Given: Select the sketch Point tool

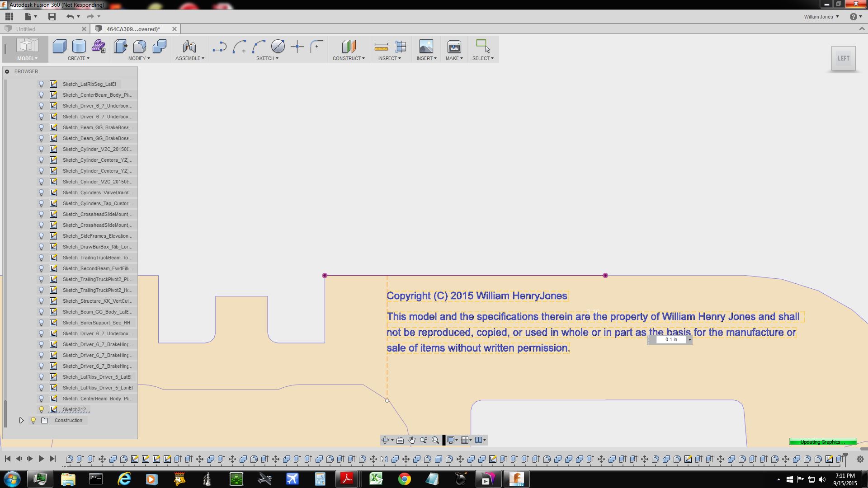Looking at the screenshot, I should 297,46.
